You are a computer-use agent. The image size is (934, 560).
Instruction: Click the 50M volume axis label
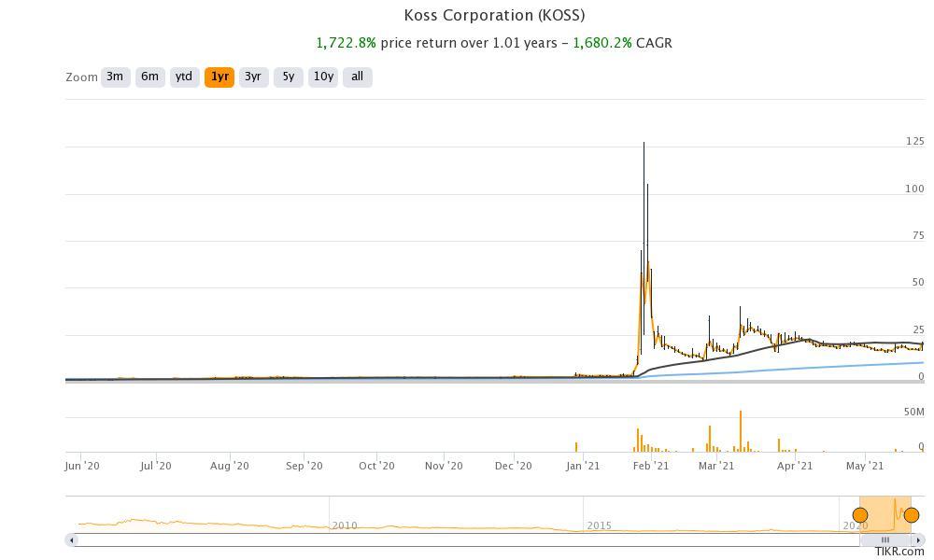click(x=913, y=412)
